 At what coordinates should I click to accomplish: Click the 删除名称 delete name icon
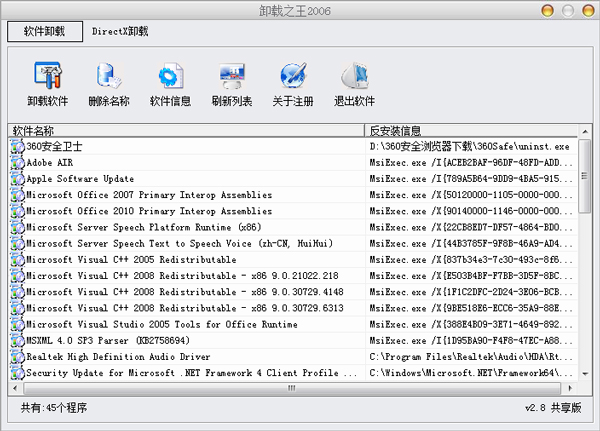pyautogui.click(x=109, y=75)
